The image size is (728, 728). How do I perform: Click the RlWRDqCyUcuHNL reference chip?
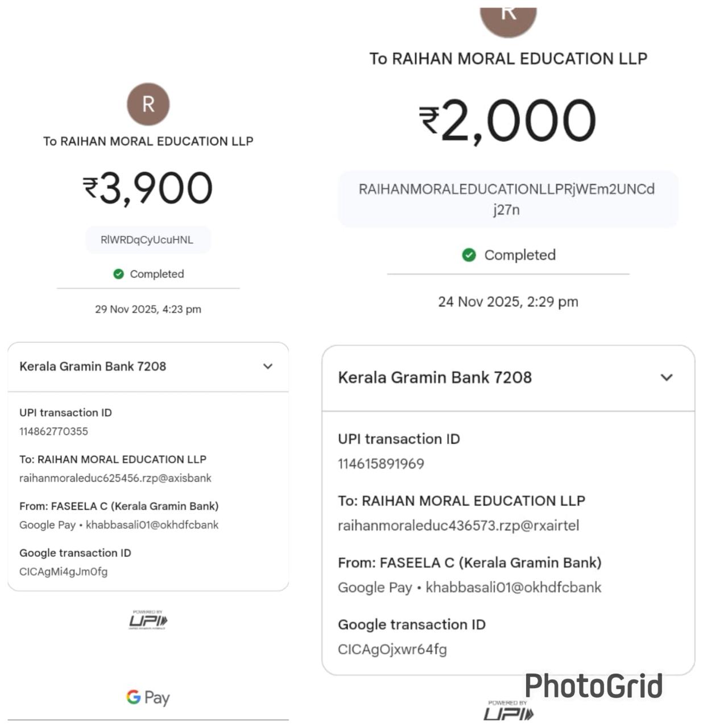pos(147,240)
